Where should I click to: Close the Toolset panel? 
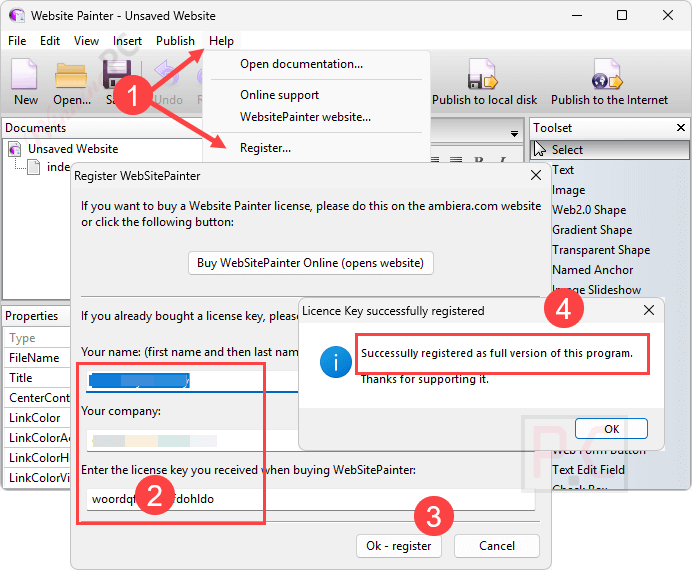click(x=681, y=128)
